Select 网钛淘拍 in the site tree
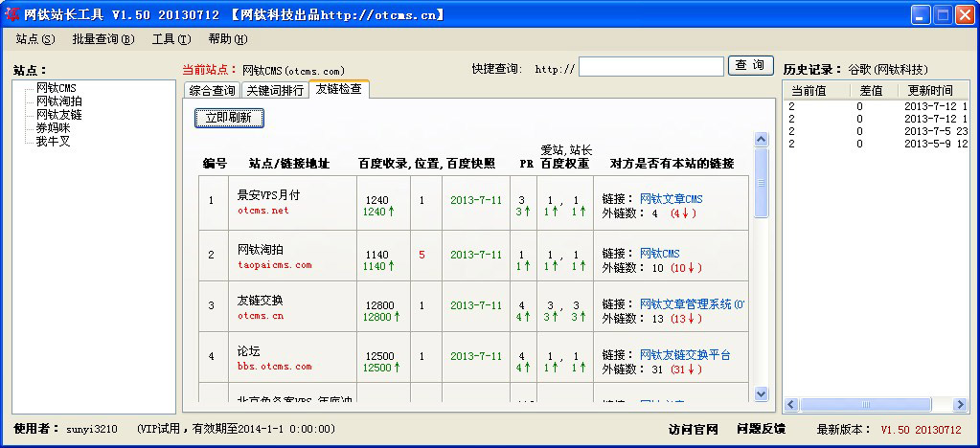The image size is (980, 448). point(58,101)
